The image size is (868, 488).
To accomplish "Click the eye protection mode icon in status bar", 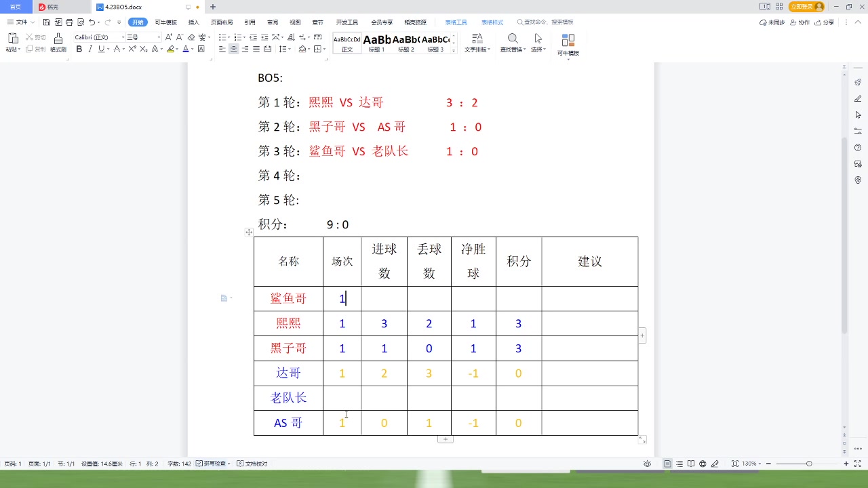I will click(x=647, y=464).
